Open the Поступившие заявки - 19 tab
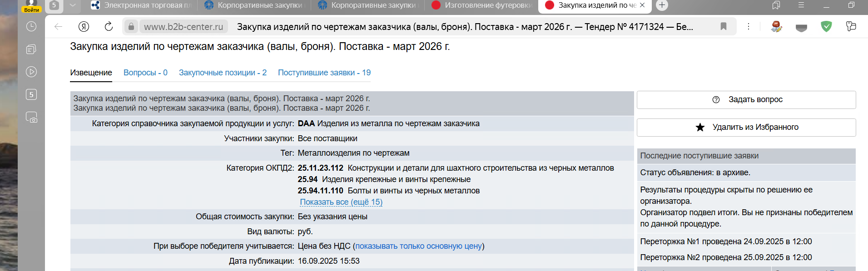 click(x=324, y=73)
